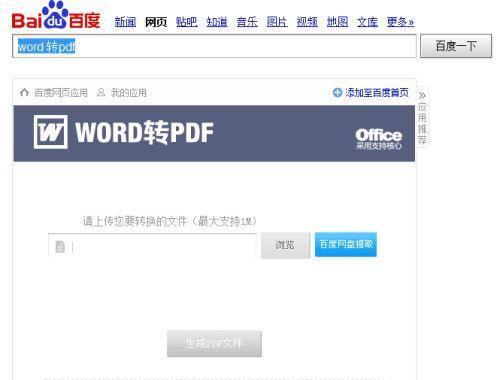The image size is (500, 380).
Task: Click the blue plus icon
Action: click(337, 92)
